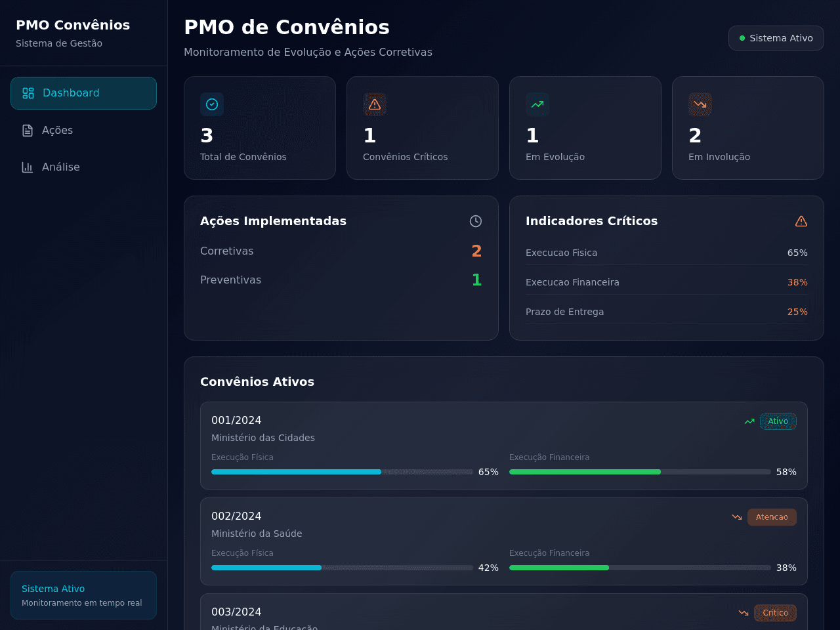Select the Em Involução card label
This screenshot has height=630, width=840.
tap(719, 157)
